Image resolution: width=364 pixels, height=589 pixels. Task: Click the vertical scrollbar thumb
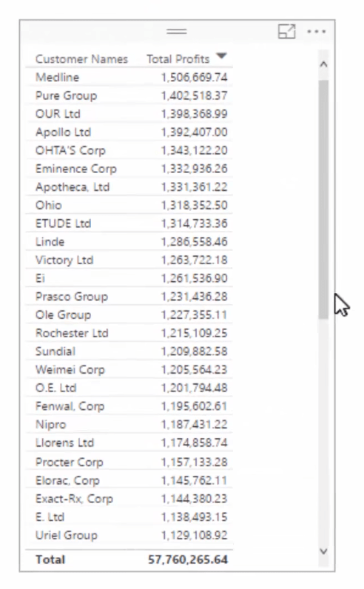coord(323,200)
